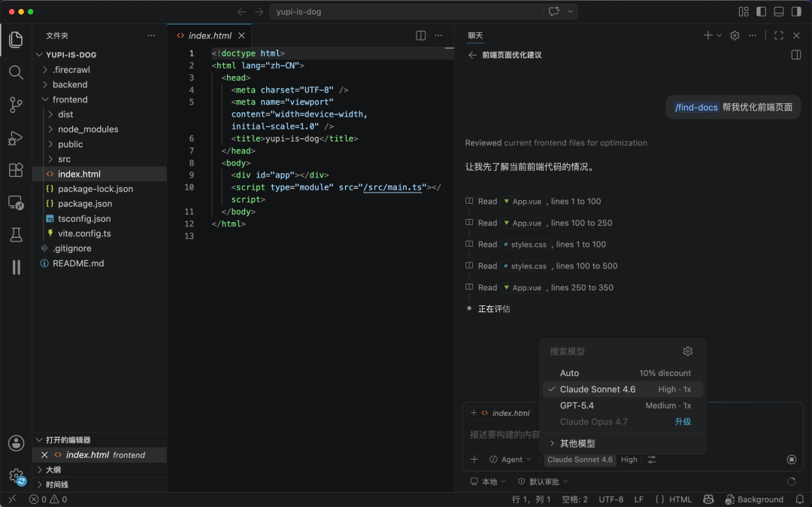
Task: Select GPT-5.4 model option
Action: coord(623,405)
